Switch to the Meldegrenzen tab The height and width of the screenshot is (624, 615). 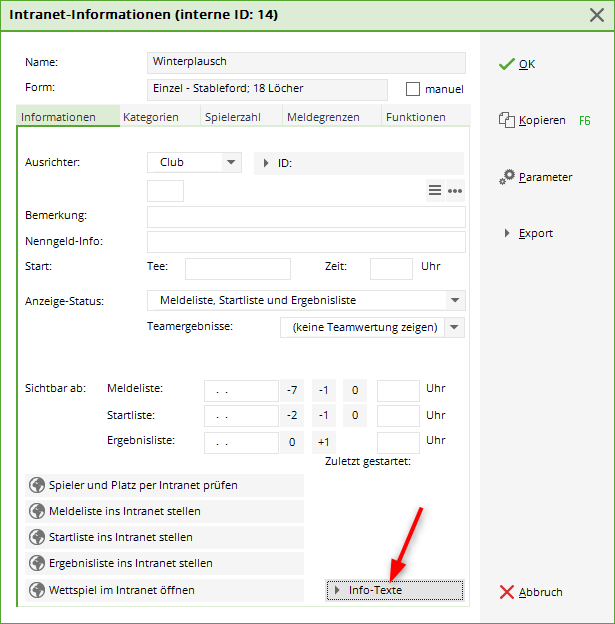pyautogui.click(x=322, y=117)
